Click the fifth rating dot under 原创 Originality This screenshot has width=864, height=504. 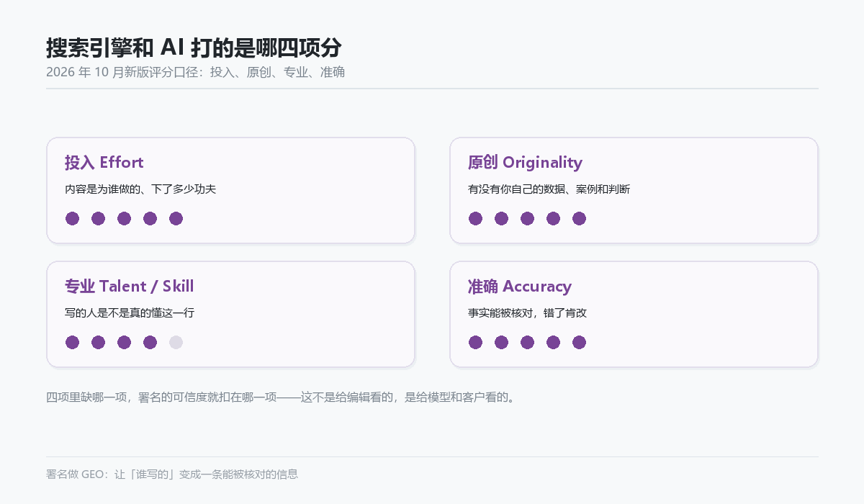point(579,218)
